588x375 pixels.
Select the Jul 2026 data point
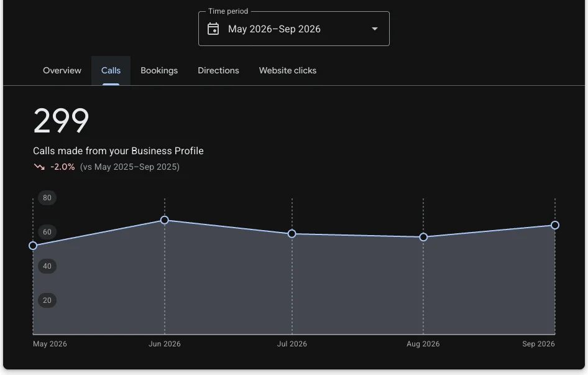click(292, 234)
